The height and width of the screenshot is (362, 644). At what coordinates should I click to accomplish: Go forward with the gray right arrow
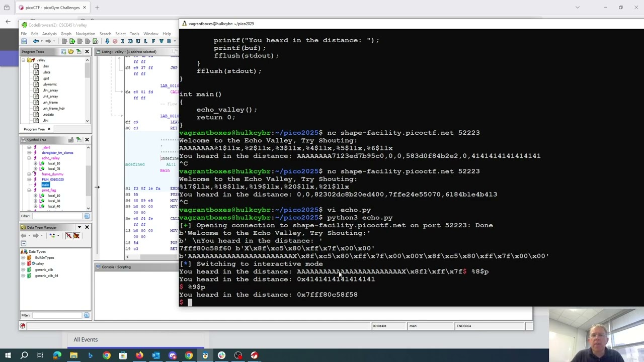tap(48, 41)
